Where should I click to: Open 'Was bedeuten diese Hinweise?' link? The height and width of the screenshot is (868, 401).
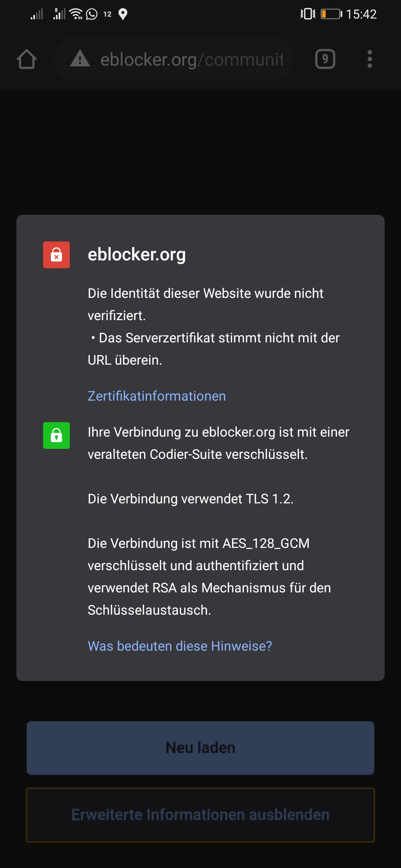tap(180, 646)
